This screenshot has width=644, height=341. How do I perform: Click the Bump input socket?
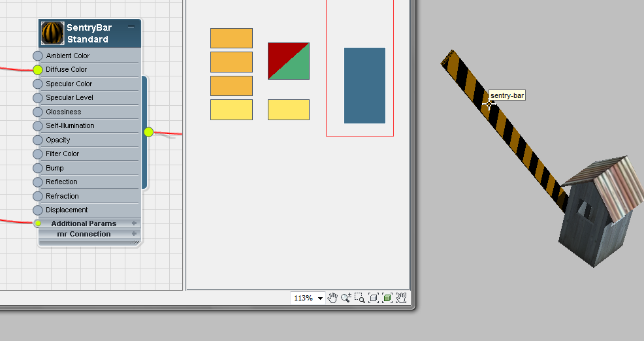pos(37,168)
